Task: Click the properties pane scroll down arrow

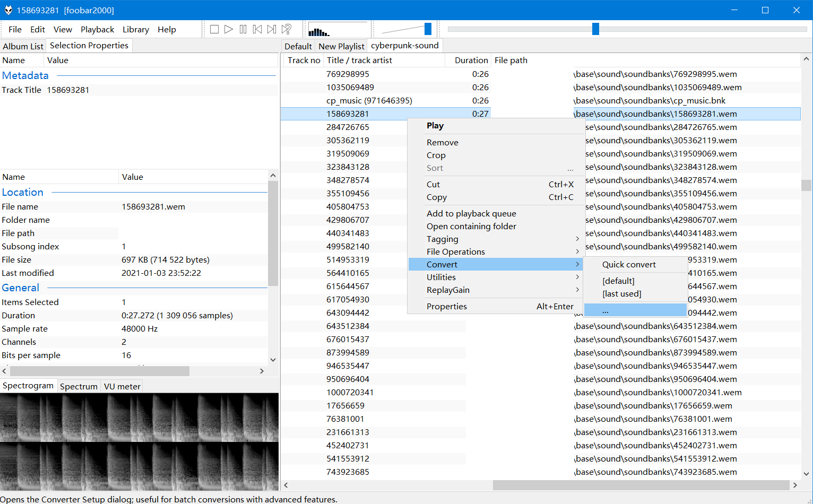Action: pyautogui.click(x=273, y=359)
